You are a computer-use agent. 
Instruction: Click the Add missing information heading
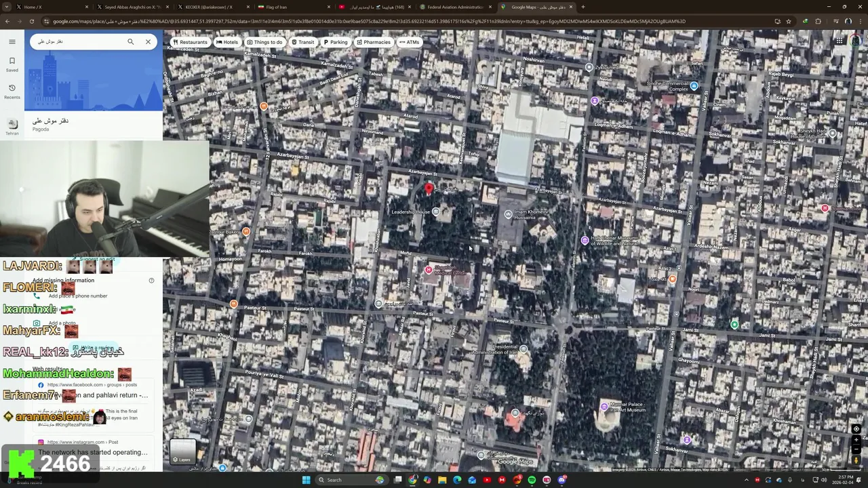[x=63, y=281]
